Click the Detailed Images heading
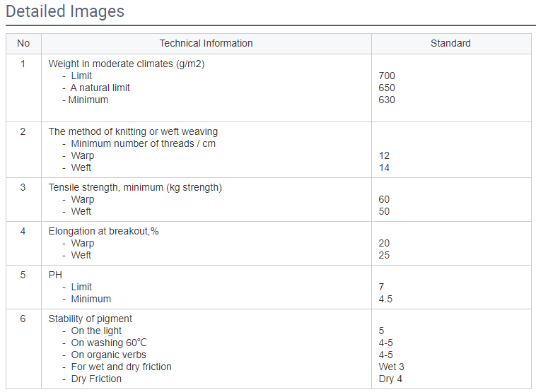The image size is (536, 392). [65, 12]
